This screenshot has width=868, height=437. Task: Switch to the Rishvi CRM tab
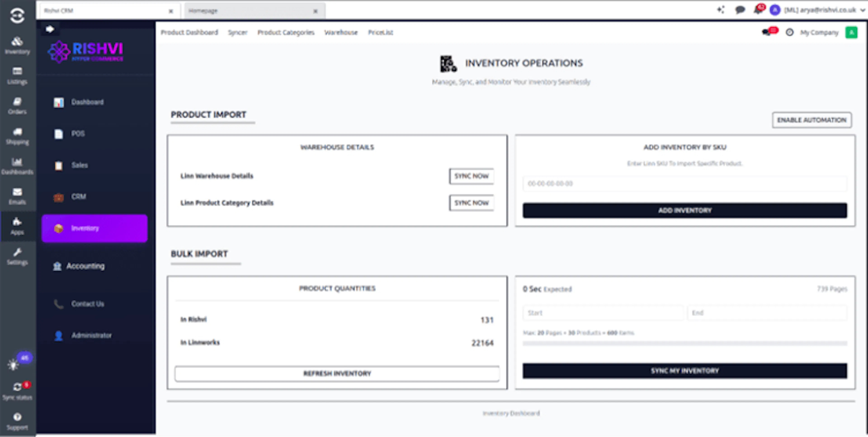(x=110, y=11)
